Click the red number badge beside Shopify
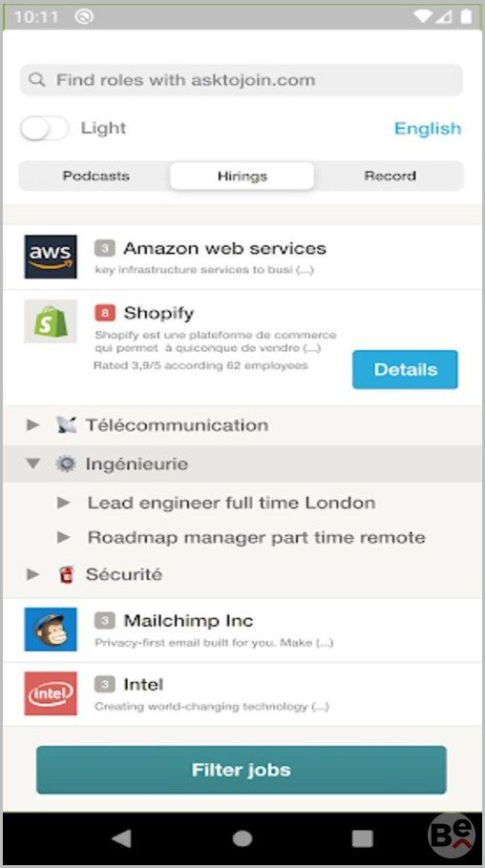The image size is (485, 868). click(105, 313)
